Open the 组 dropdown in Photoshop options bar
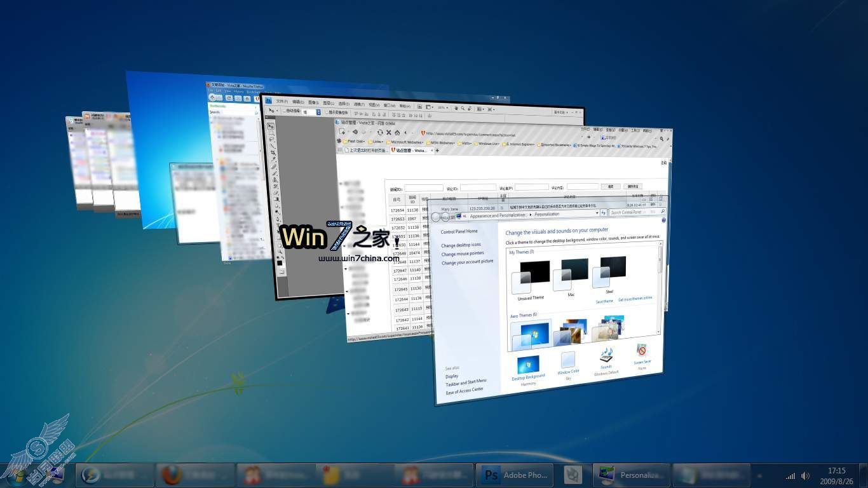This screenshot has width=868, height=488. click(311, 112)
